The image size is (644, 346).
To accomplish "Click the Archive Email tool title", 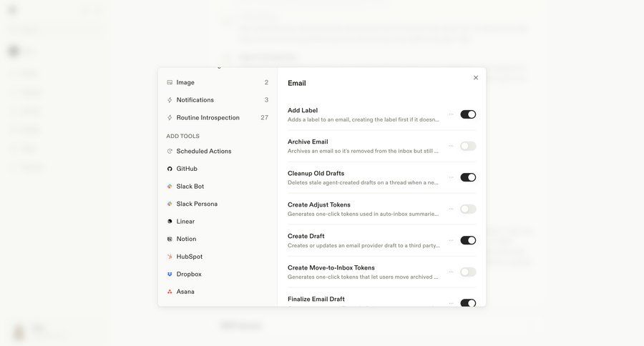I will coord(308,142).
